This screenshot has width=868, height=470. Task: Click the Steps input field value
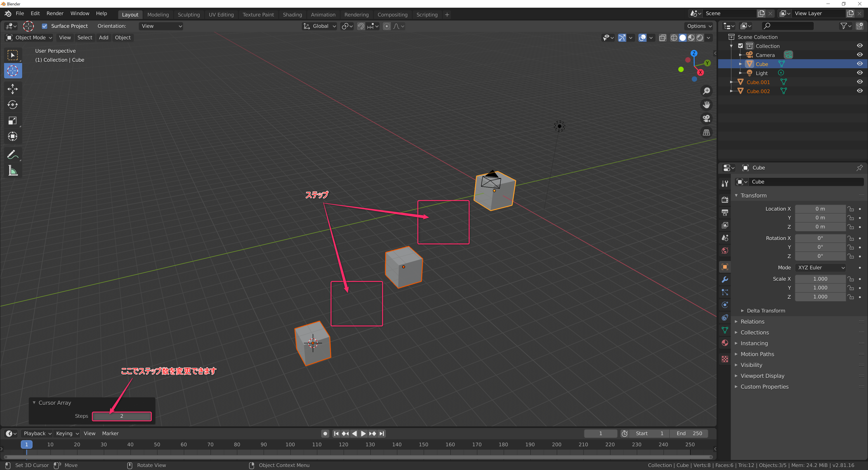click(122, 416)
